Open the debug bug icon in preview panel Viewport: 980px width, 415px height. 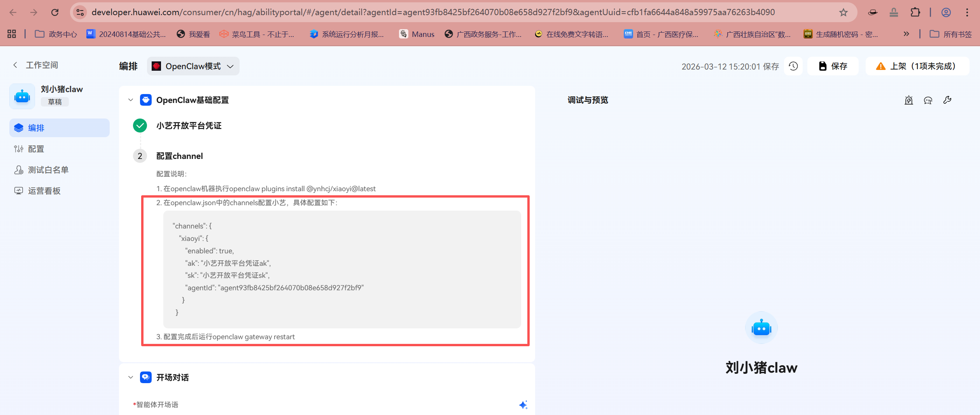click(908, 100)
